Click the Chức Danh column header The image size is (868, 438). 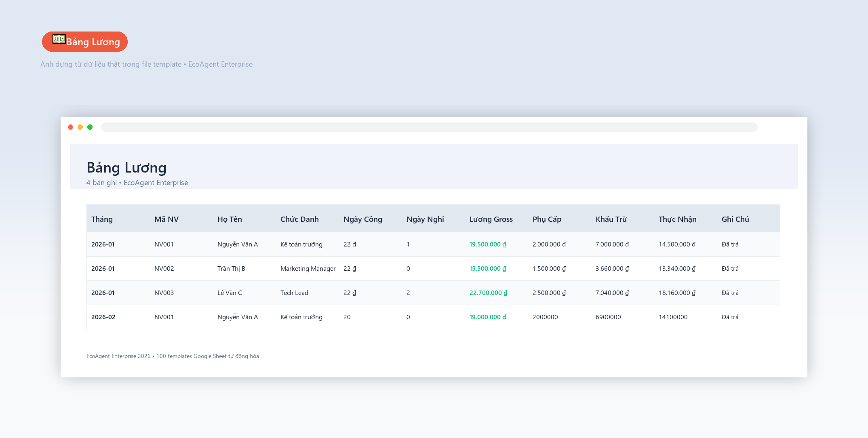click(x=299, y=219)
